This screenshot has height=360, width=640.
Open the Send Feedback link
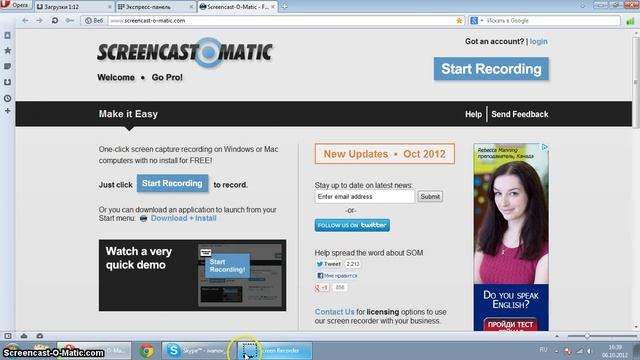(x=520, y=114)
